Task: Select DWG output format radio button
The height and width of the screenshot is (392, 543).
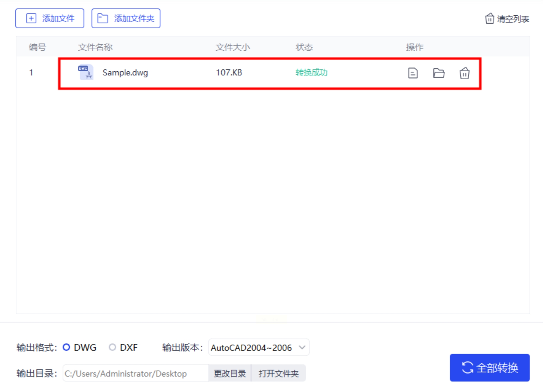Action: 66,347
